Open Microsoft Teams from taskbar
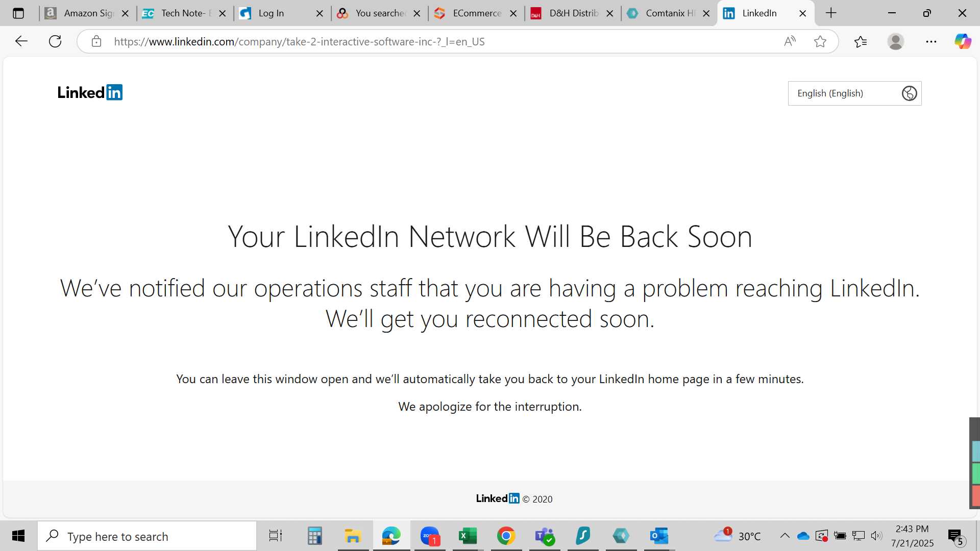980x551 pixels. 544,536
